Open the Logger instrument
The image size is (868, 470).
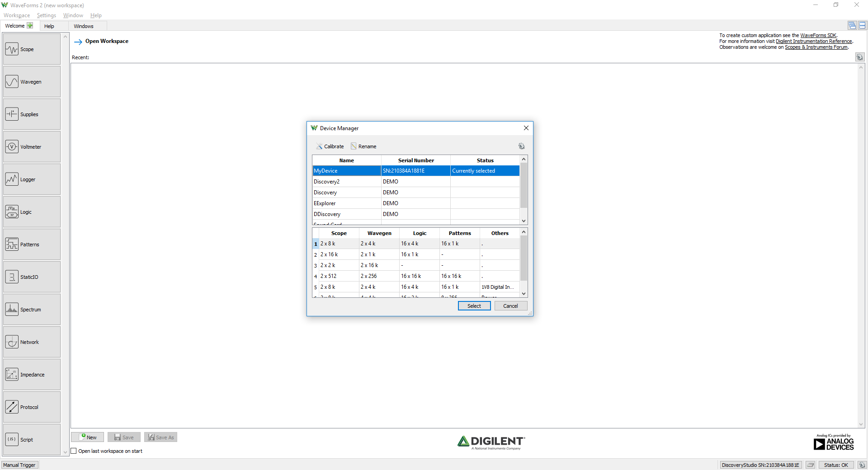click(32, 179)
